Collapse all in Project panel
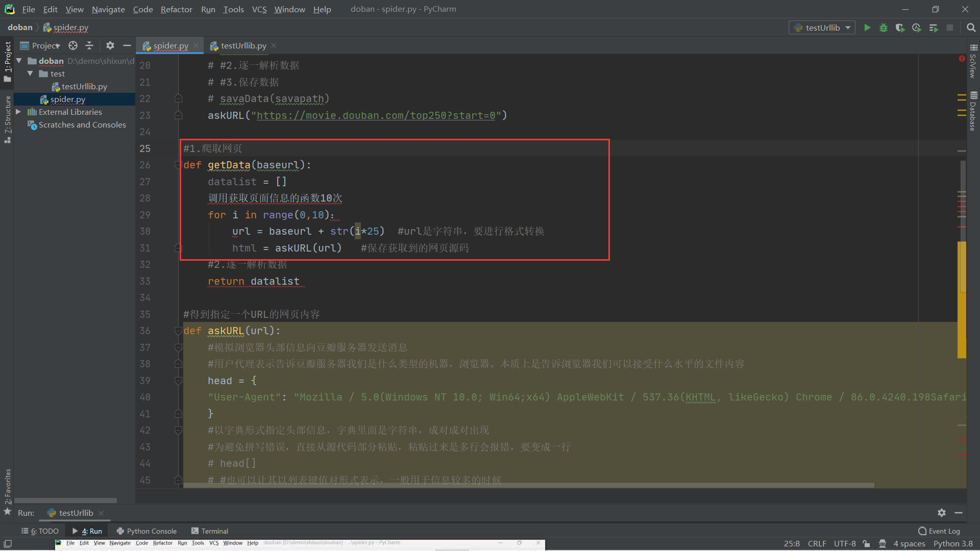The image size is (980, 551). pyautogui.click(x=89, y=45)
